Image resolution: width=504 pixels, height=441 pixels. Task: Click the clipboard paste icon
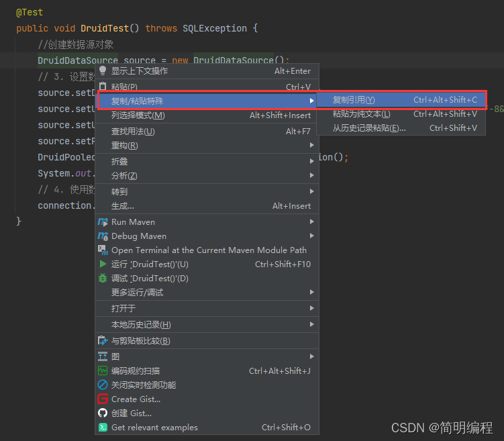(x=103, y=86)
